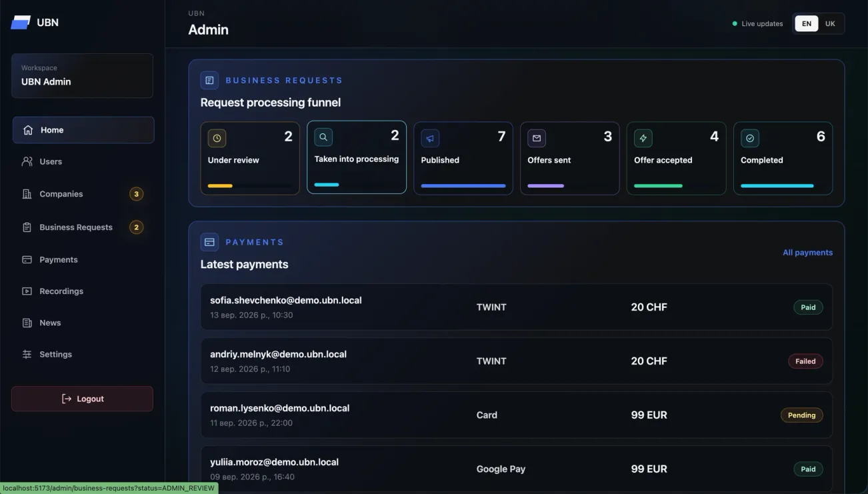Open the Home menu item

tap(83, 130)
